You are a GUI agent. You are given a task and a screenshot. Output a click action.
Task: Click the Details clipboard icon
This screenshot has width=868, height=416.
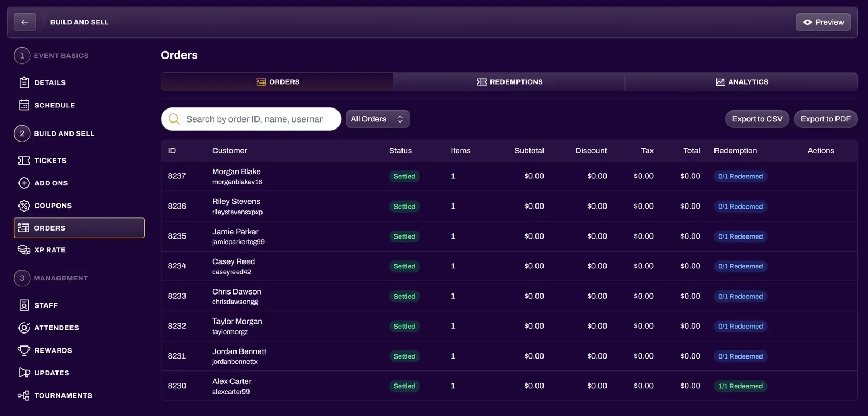click(24, 82)
